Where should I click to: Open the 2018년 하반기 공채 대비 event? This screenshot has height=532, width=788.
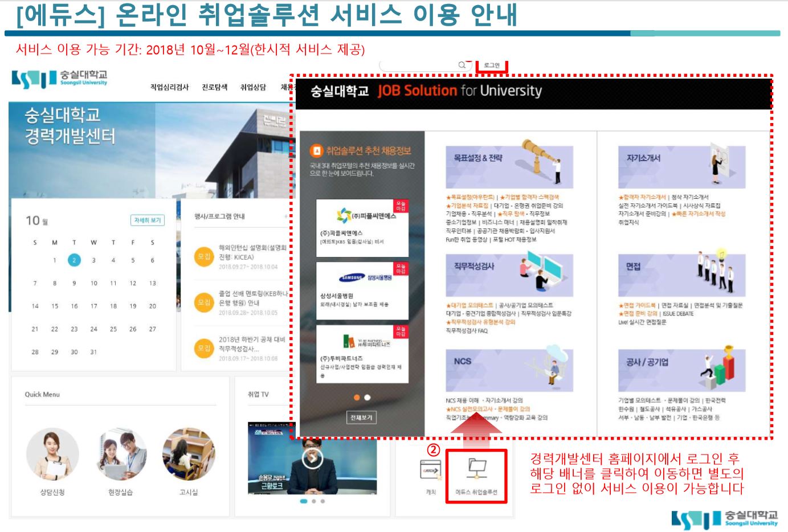coord(252,343)
